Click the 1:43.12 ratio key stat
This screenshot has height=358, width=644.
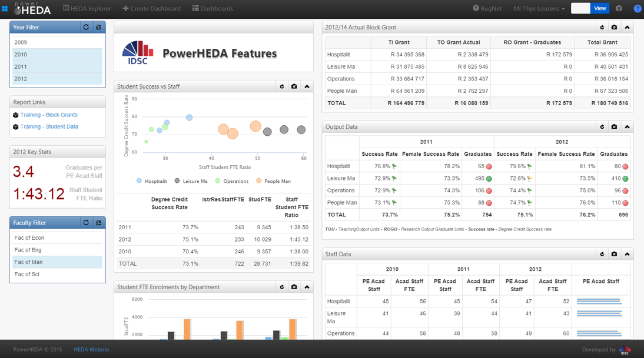[x=39, y=193]
